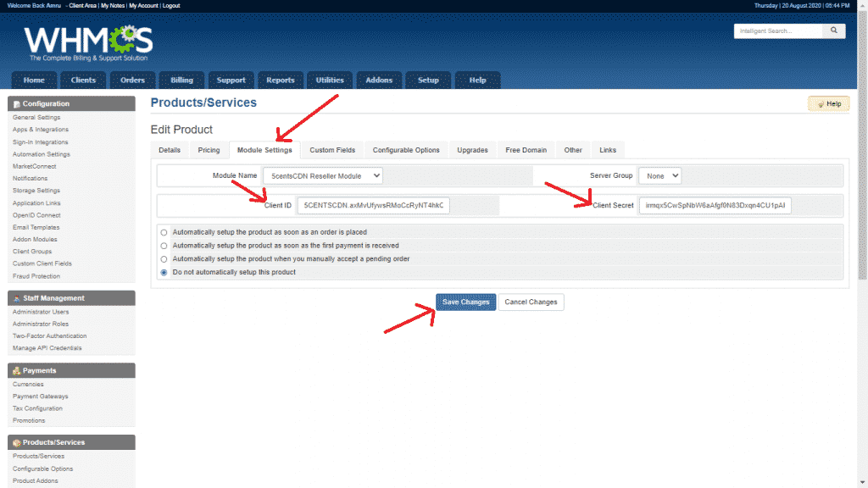The image size is (868, 488).
Task: Select do not automatically setup this product
Action: pyautogui.click(x=164, y=272)
